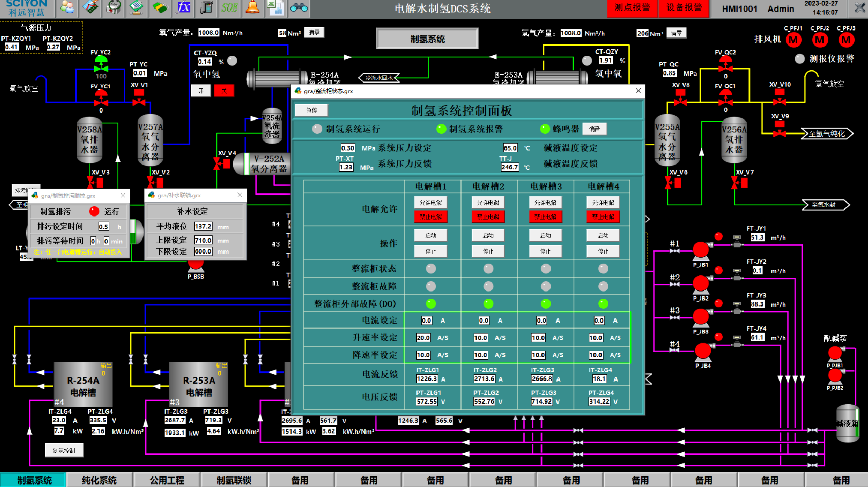Open the 制氢联锁 tab

tap(234, 480)
